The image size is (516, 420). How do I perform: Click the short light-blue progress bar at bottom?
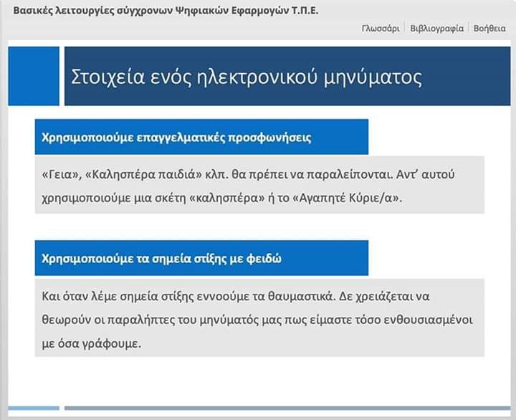[x=34, y=408]
